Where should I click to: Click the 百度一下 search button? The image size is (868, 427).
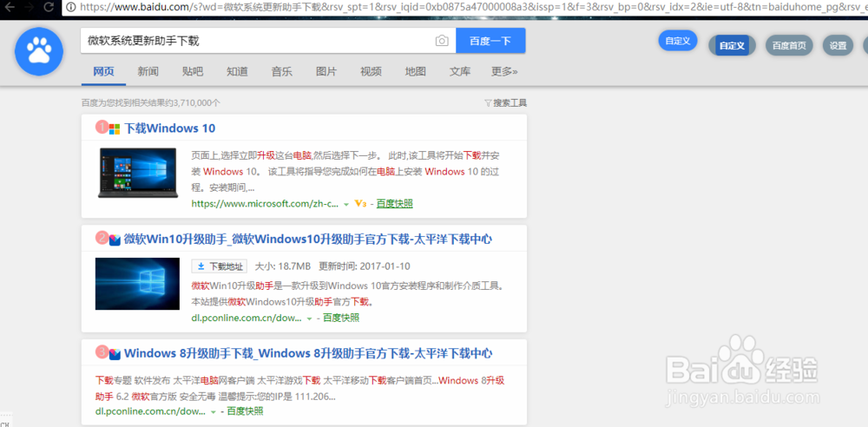[x=490, y=41]
